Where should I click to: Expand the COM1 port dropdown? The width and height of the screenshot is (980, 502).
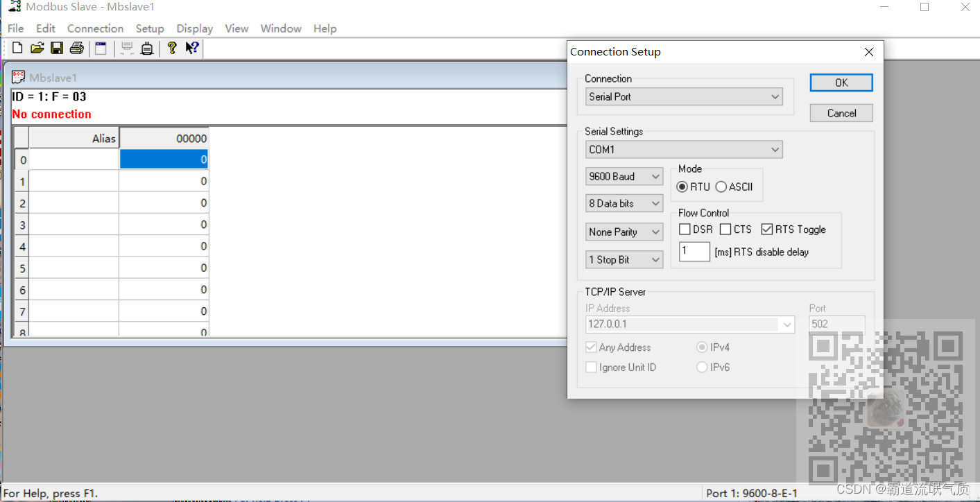pos(775,149)
